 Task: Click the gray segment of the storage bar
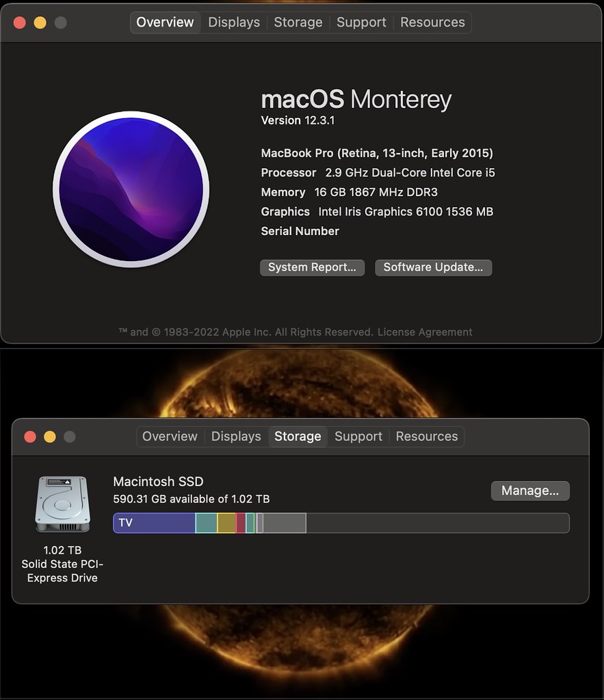click(x=285, y=523)
